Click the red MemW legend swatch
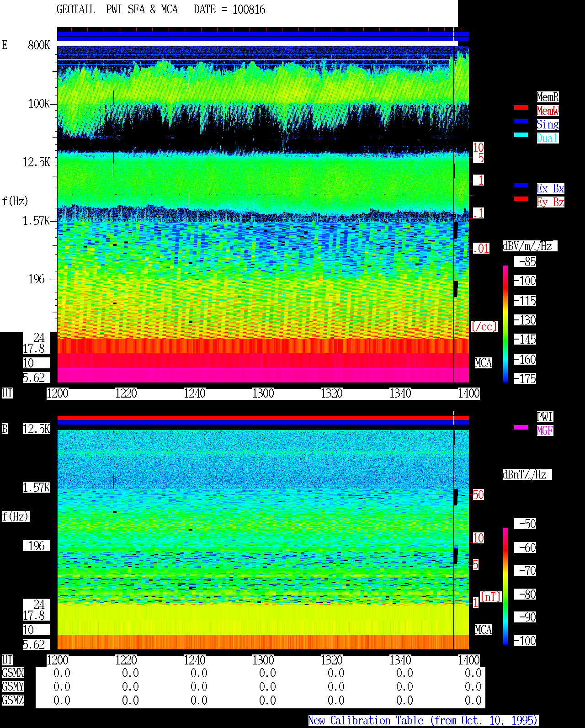 (521, 108)
